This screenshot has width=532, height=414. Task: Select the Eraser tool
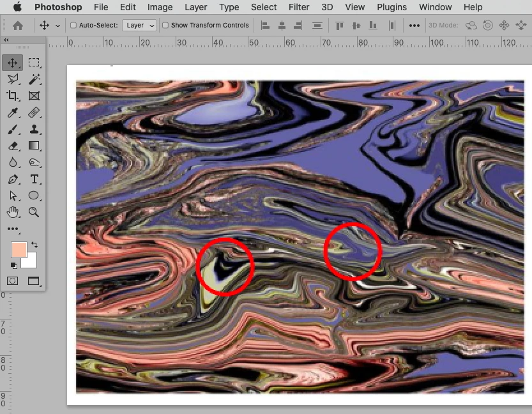pyautogui.click(x=13, y=146)
